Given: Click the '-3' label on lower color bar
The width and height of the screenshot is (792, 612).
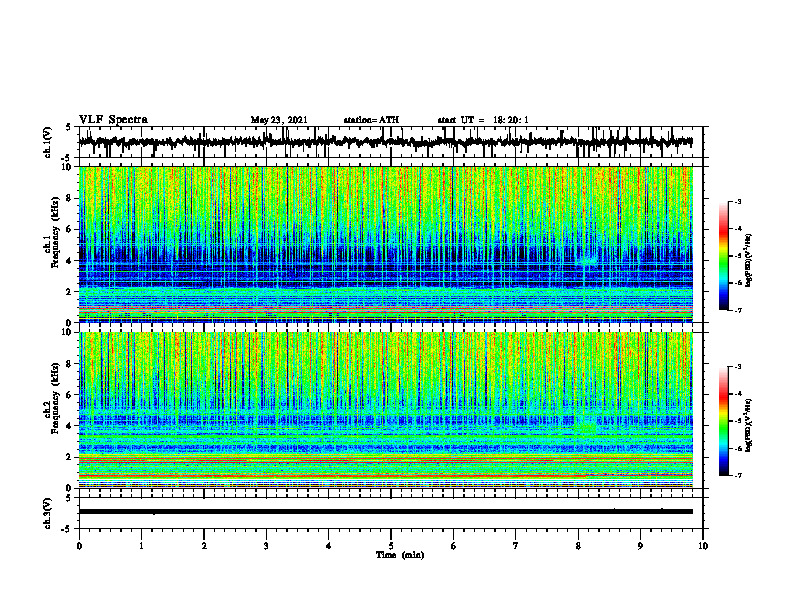Looking at the screenshot, I should 738,367.
